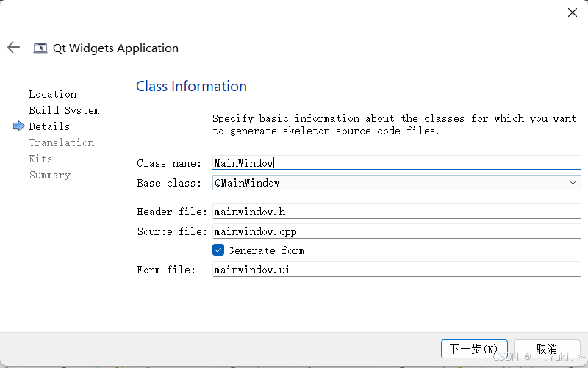This screenshot has height=368, width=588.
Task: Click the Header file input field
Action: click(x=397, y=212)
